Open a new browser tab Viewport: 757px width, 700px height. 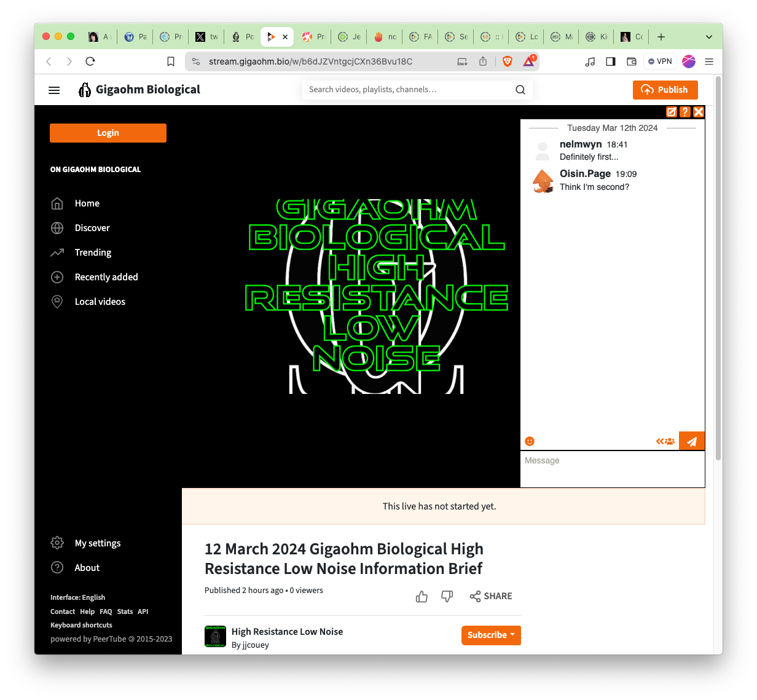(x=661, y=37)
